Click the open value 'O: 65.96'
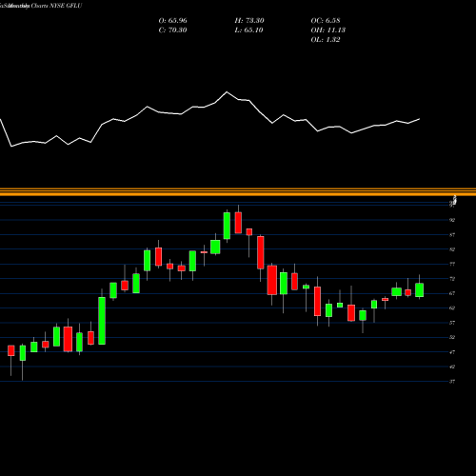The image size is (476, 476). tap(172, 21)
